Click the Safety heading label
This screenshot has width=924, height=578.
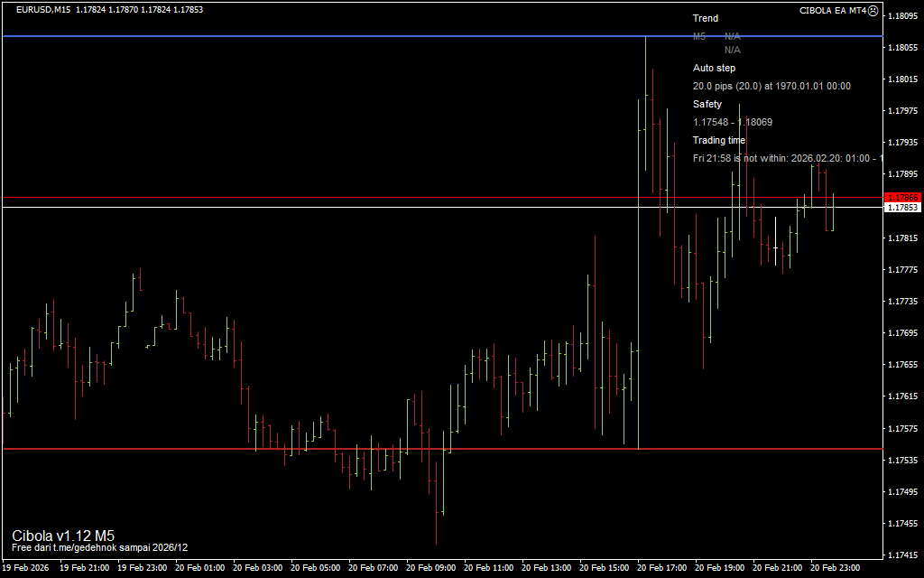point(707,104)
